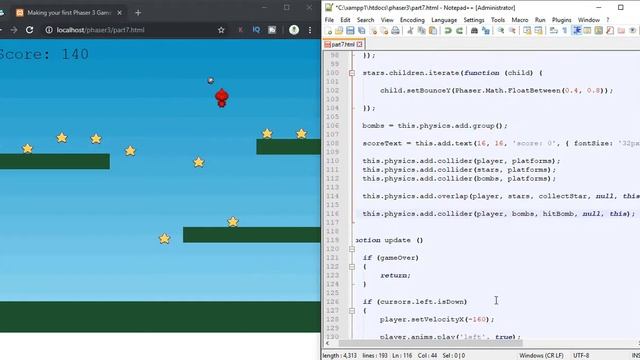Open the File menu in Notepad++
Viewport: 640px width, 360px height.
pos(329,20)
